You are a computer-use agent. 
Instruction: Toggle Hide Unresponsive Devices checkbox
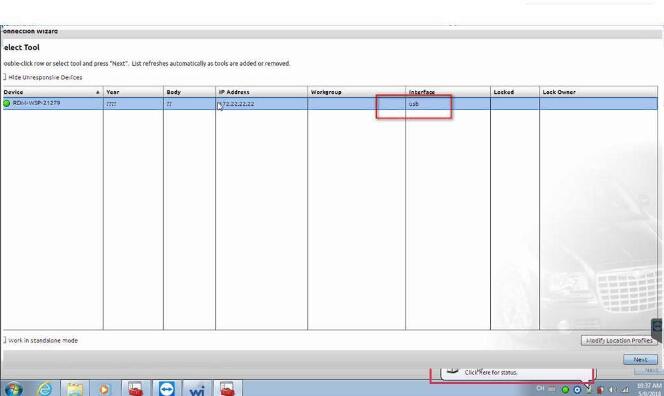coord(5,77)
